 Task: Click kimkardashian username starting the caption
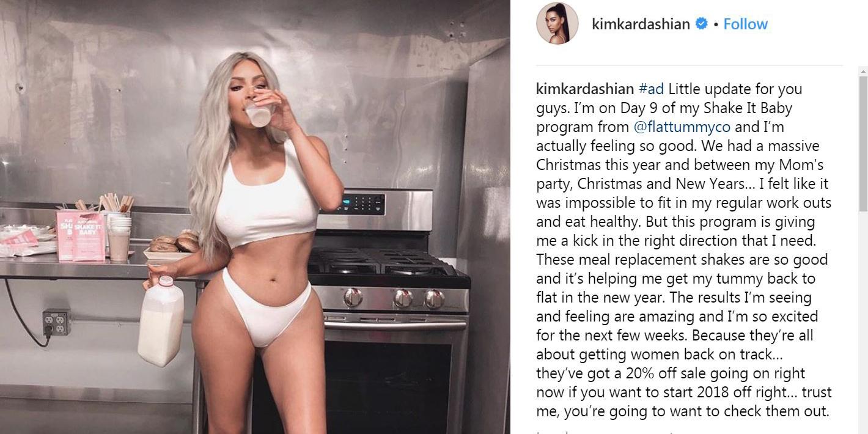pos(585,89)
